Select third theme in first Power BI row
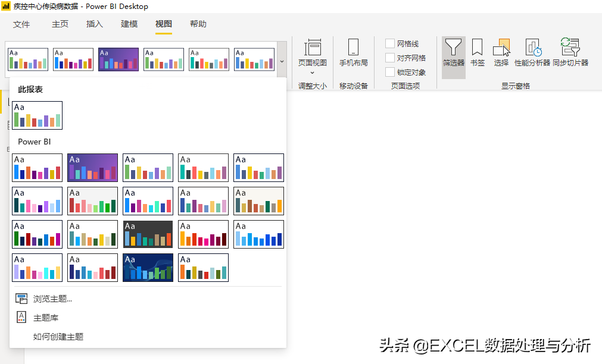 click(148, 168)
